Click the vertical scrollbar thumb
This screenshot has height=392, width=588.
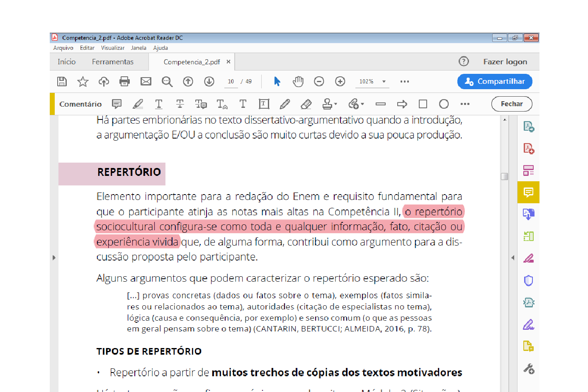pyautogui.click(x=505, y=176)
